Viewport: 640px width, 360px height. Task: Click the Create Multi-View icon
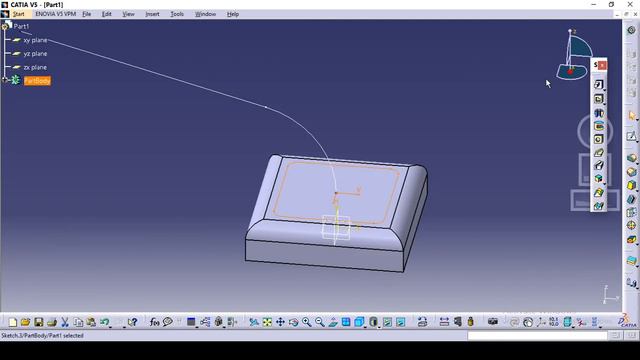point(346,322)
